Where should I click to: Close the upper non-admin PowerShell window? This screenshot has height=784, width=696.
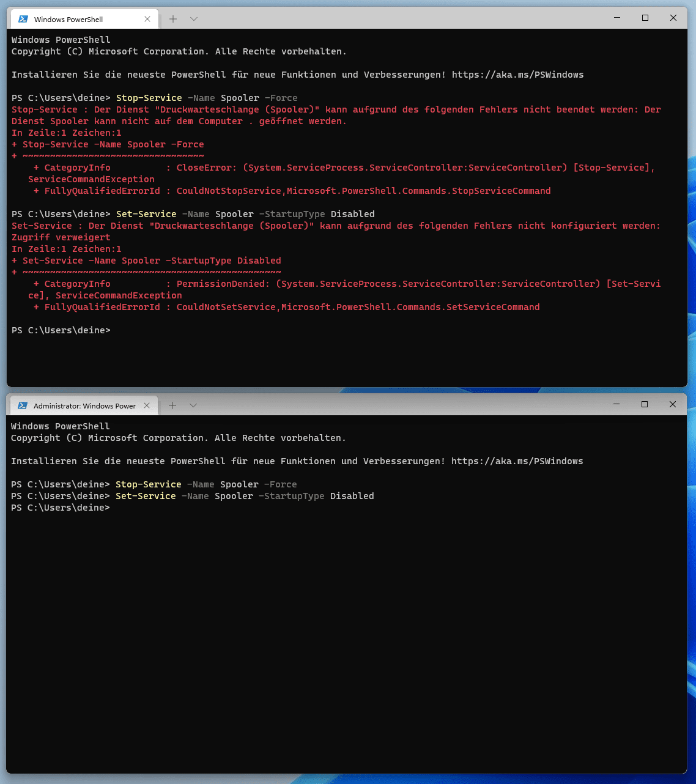(x=673, y=18)
